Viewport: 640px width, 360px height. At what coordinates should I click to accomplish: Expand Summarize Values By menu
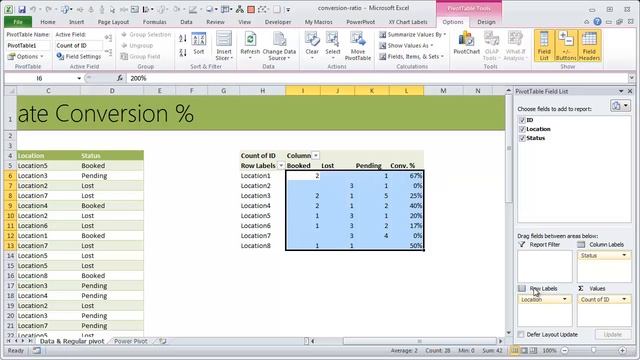tap(413, 35)
